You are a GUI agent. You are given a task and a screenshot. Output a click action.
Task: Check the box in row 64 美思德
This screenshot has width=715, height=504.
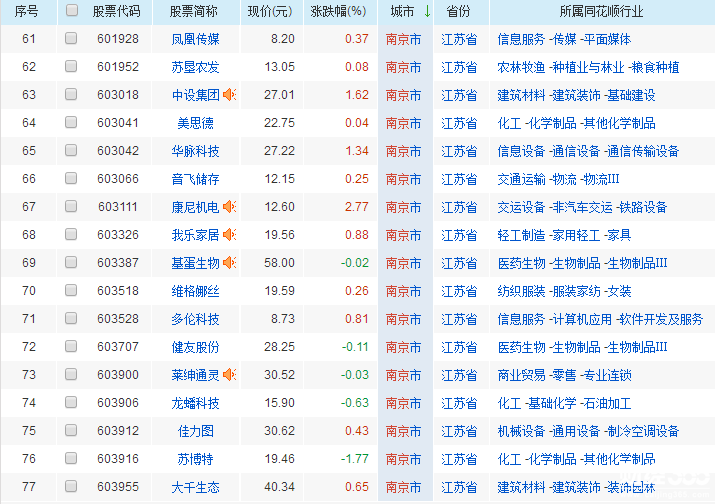tap(71, 122)
